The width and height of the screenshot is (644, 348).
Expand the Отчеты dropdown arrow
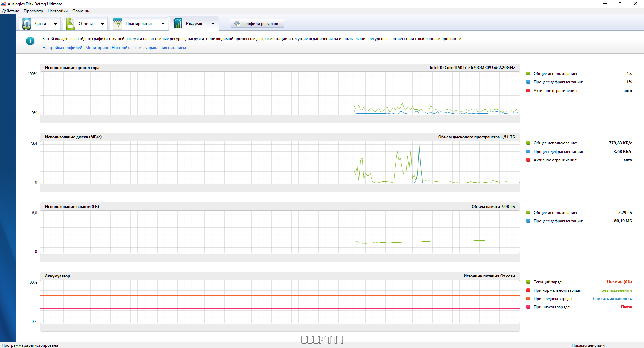coord(102,24)
